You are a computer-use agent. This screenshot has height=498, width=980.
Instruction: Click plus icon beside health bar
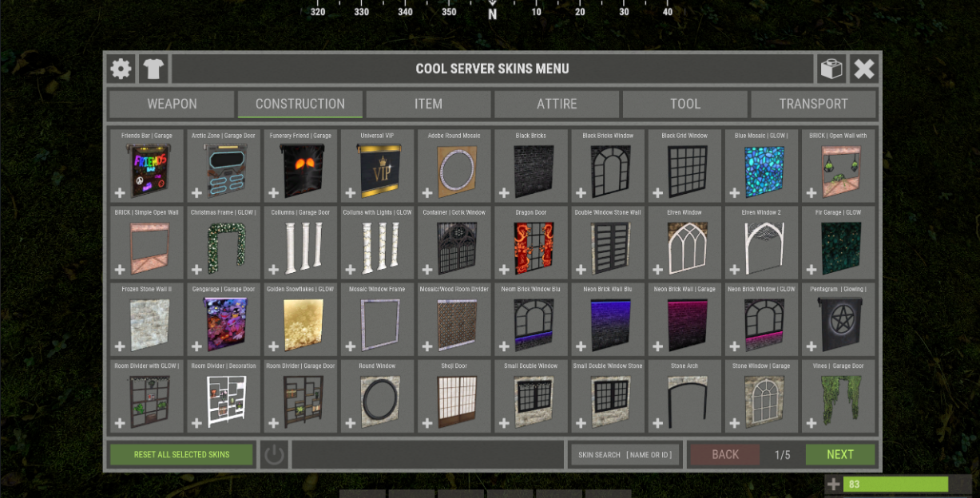833,484
